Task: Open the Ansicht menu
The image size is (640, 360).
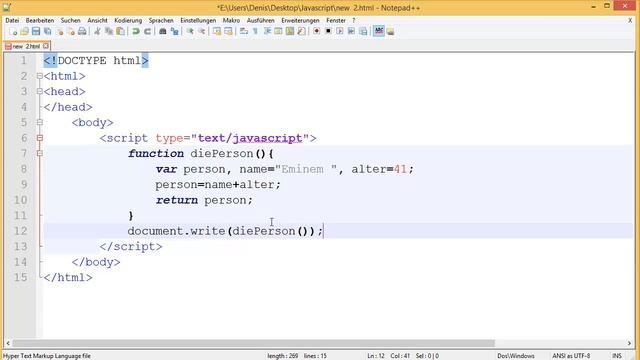Action: [x=97, y=20]
